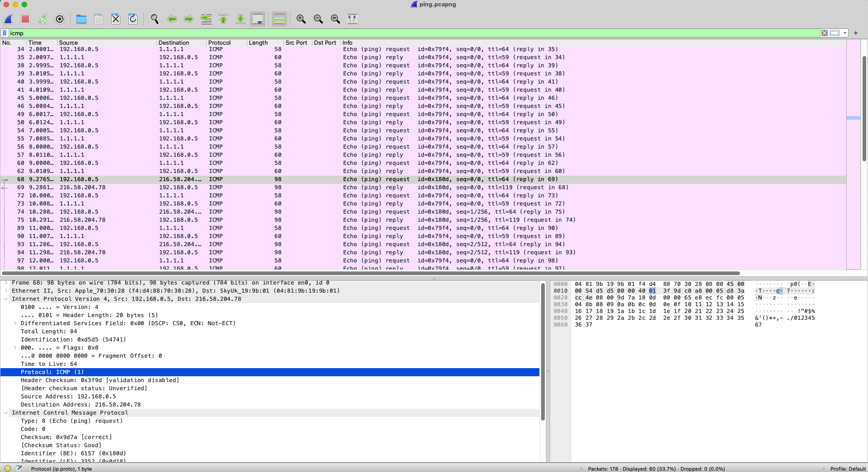
Task: Open capture options via gear icon
Action: (x=59, y=19)
